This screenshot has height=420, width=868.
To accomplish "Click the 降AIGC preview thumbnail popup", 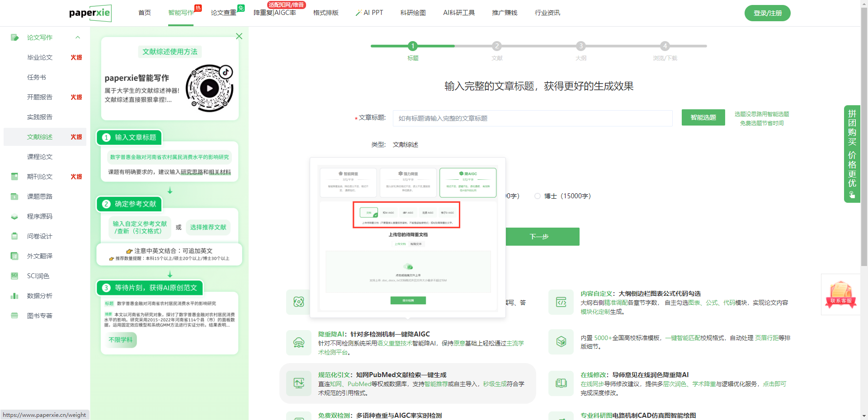I will pyautogui.click(x=407, y=238).
